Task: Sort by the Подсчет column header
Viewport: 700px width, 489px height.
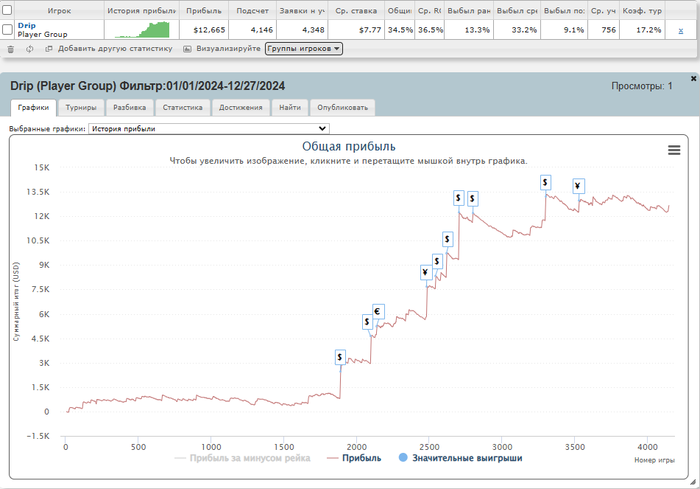Action: (252, 10)
